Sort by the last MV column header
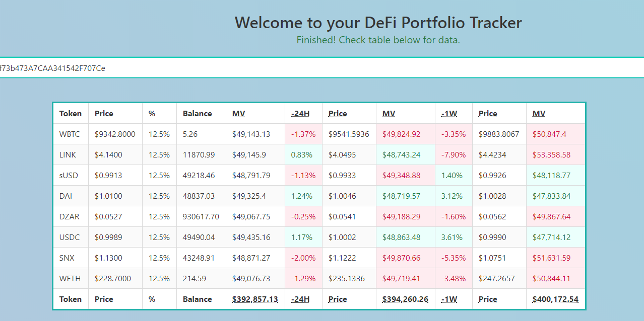The height and width of the screenshot is (321, 644). 538,113
